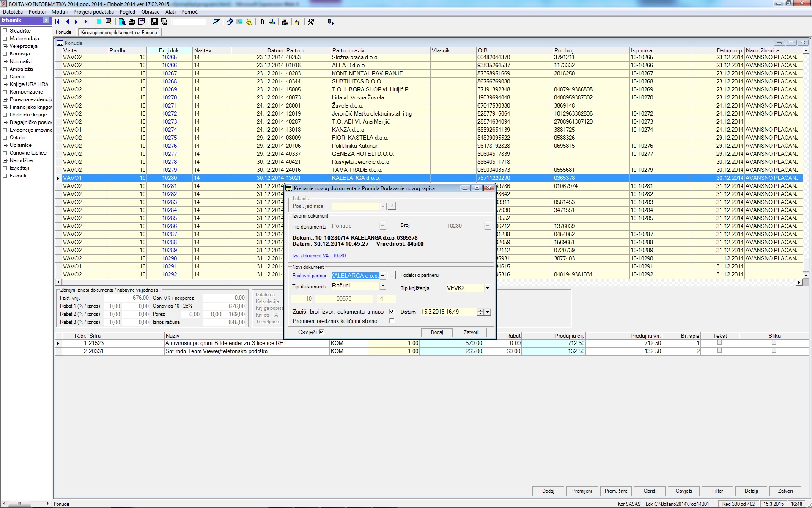Click the bold R toolbar icon
The image size is (812, 508).
(x=262, y=22)
